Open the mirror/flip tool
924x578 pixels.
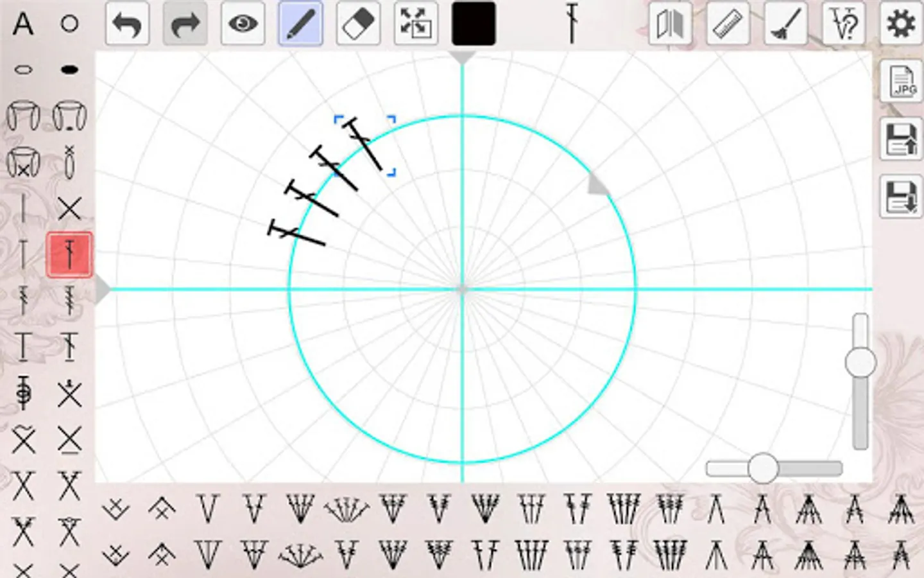(x=669, y=23)
